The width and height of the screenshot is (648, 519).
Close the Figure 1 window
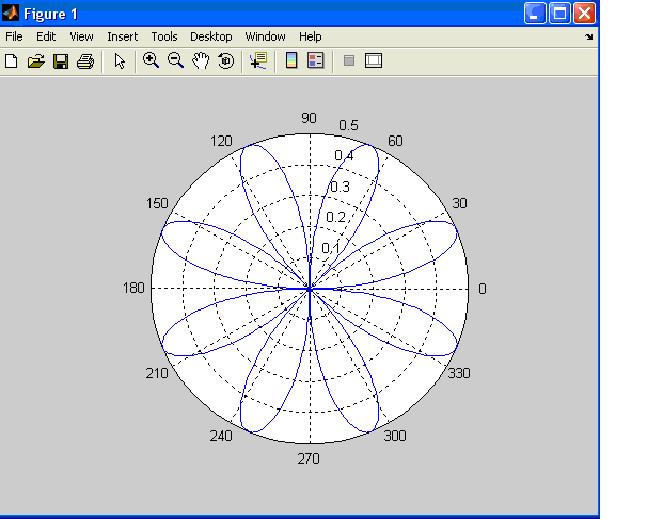pos(584,13)
